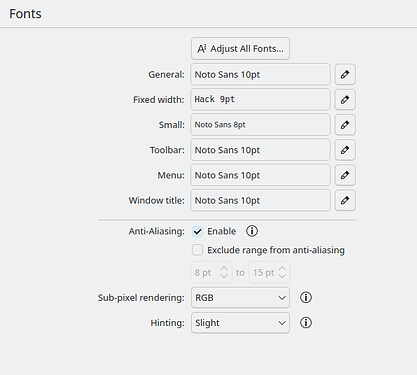Click the Window title font field
This screenshot has height=375, width=417.
260,200
